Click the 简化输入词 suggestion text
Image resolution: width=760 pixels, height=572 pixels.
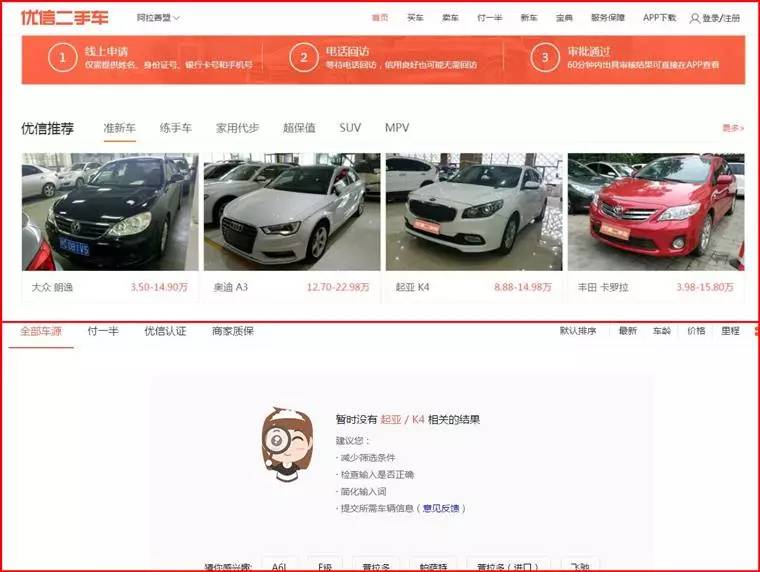[x=363, y=492]
